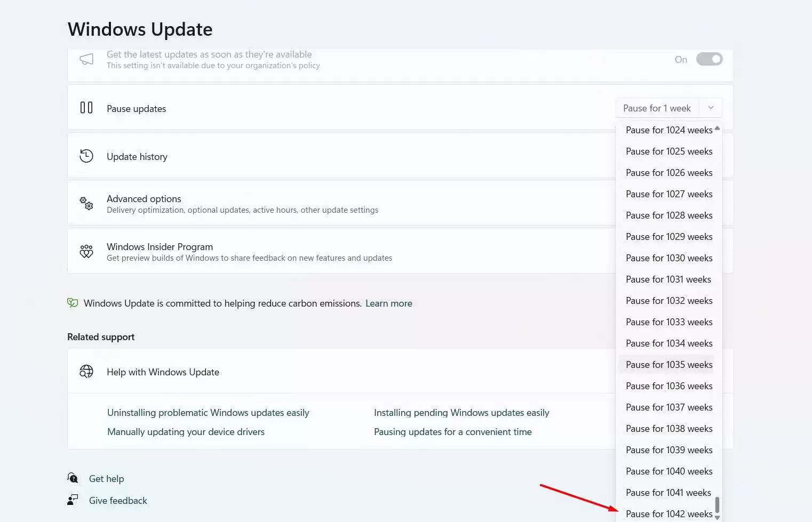Choose Pause for 1027 weeks option

pyautogui.click(x=669, y=194)
